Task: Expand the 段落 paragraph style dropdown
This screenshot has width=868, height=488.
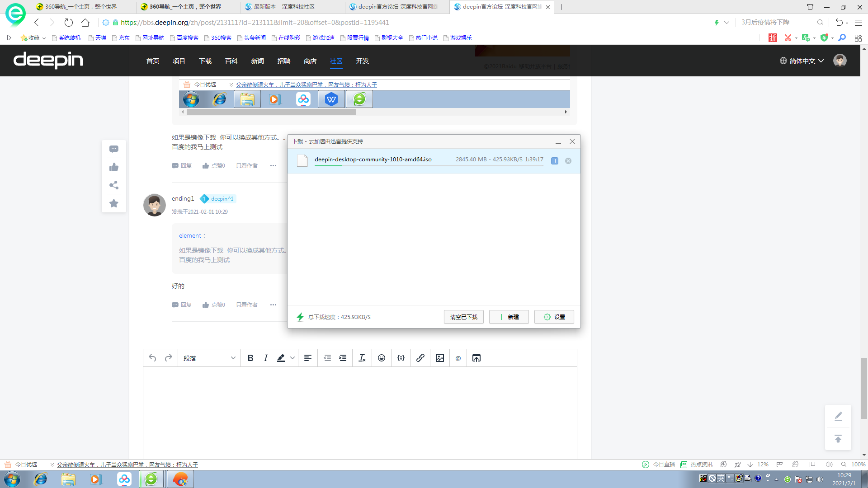Action: 209,358
